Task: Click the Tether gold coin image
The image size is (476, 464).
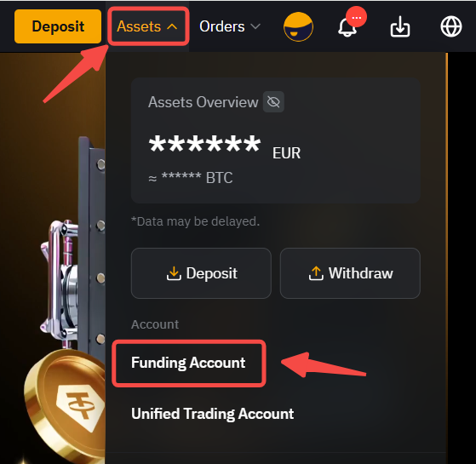Action: [66, 405]
